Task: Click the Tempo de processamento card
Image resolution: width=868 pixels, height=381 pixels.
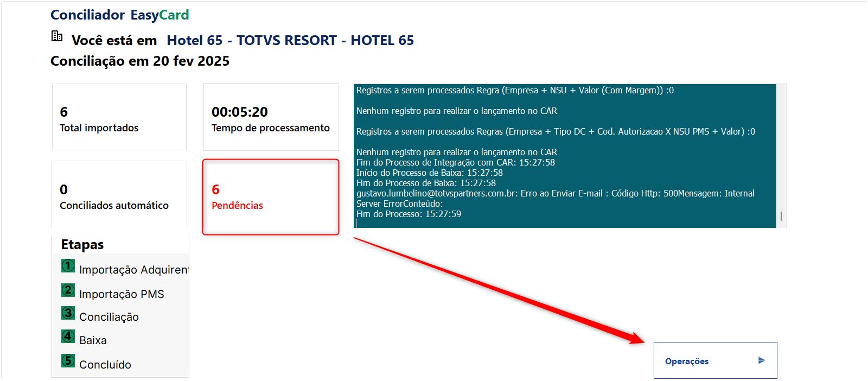Action: 271,117
